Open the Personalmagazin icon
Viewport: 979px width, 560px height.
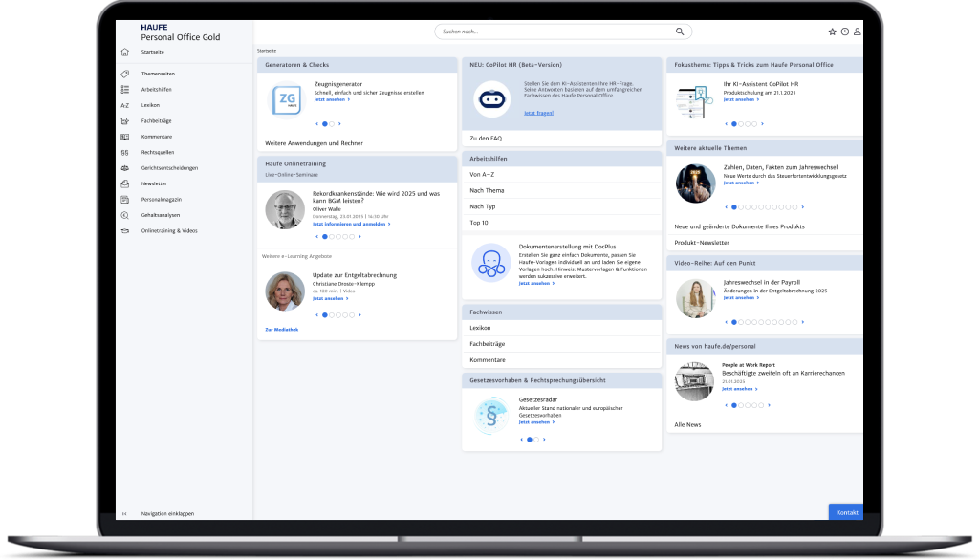point(125,199)
